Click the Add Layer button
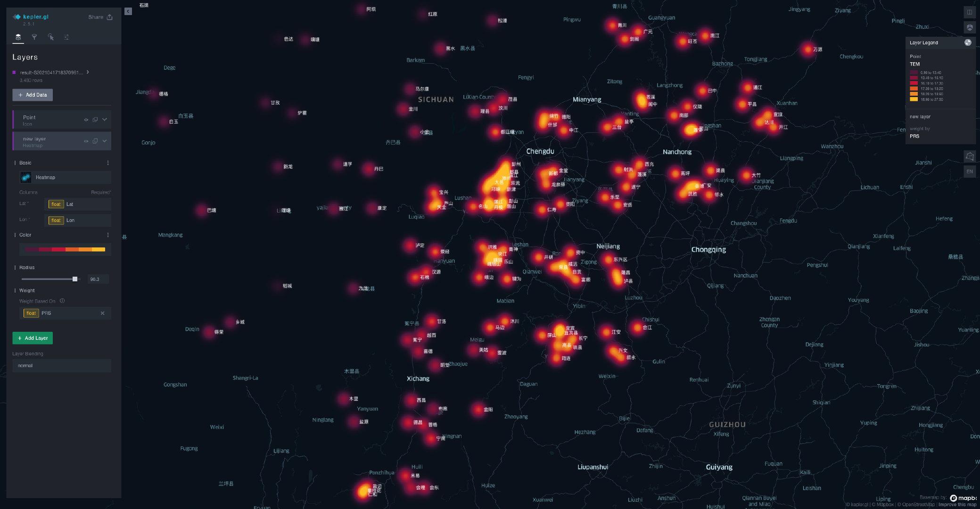 tap(33, 338)
